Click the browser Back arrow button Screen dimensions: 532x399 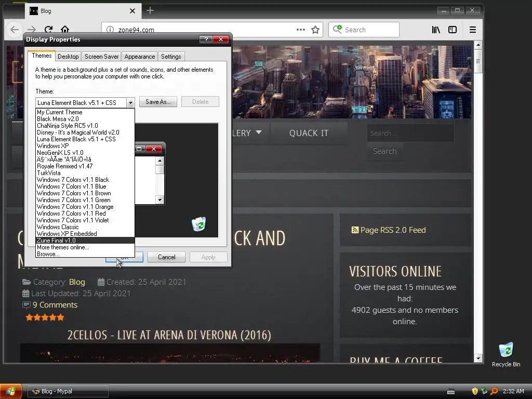click(x=14, y=30)
